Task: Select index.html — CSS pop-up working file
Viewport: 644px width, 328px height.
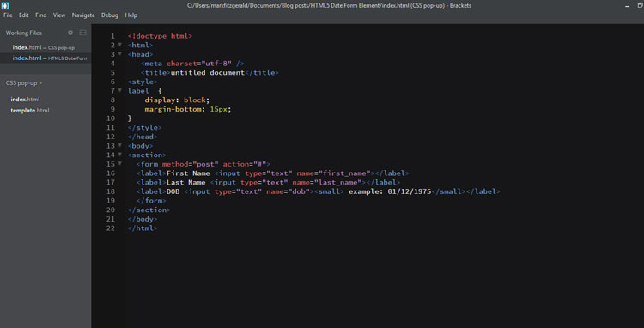Action: coord(46,47)
